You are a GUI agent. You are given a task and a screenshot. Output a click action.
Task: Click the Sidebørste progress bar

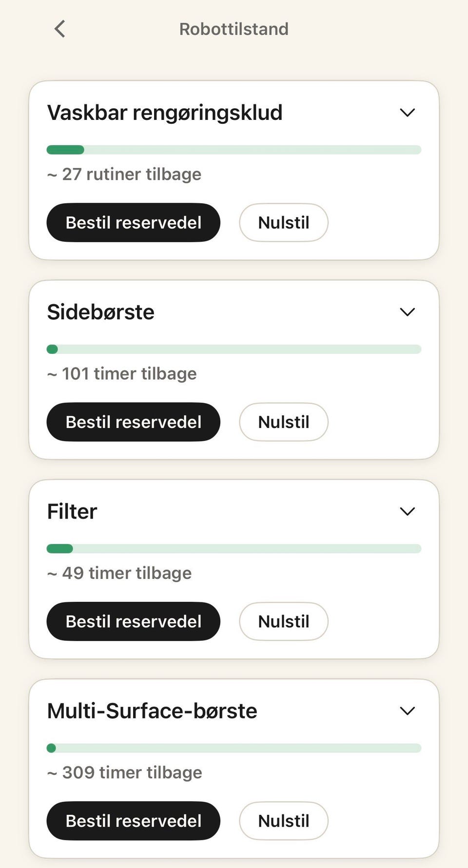tap(234, 349)
